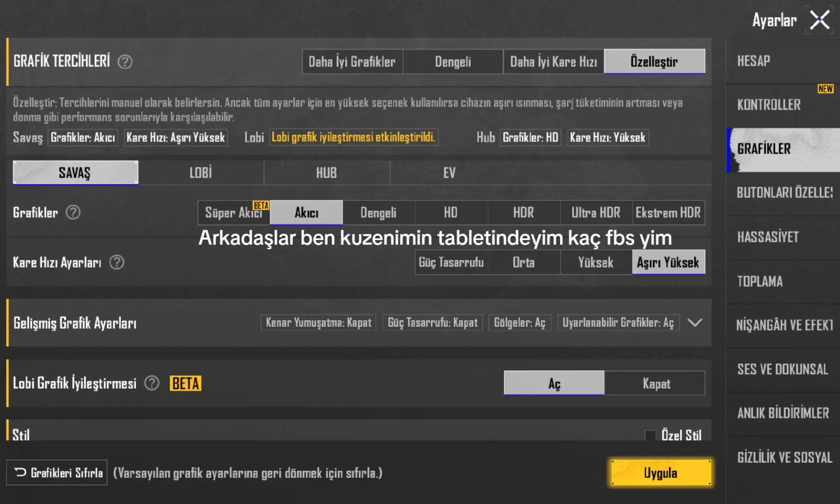The height and width of the screenshot is (504, 840).
Task: Set frame rate to Aşırı Yüksek
Action: [x=669, y=262]
